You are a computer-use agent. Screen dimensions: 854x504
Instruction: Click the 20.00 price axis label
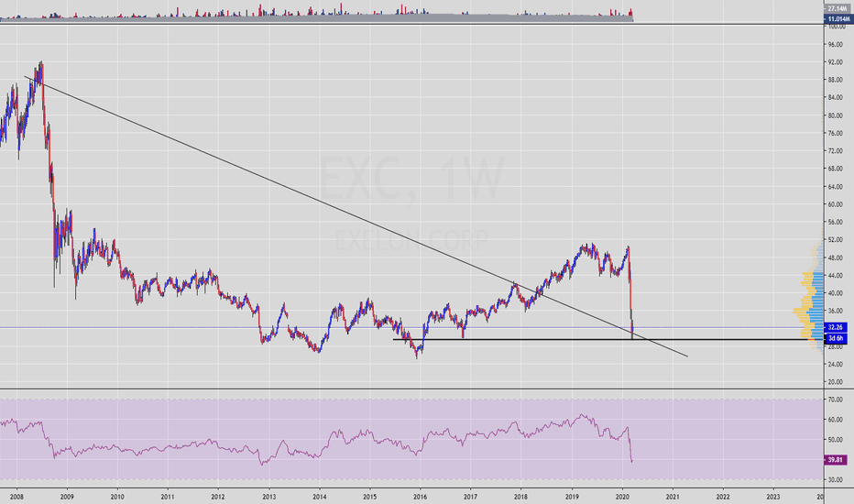pos(836,382)
